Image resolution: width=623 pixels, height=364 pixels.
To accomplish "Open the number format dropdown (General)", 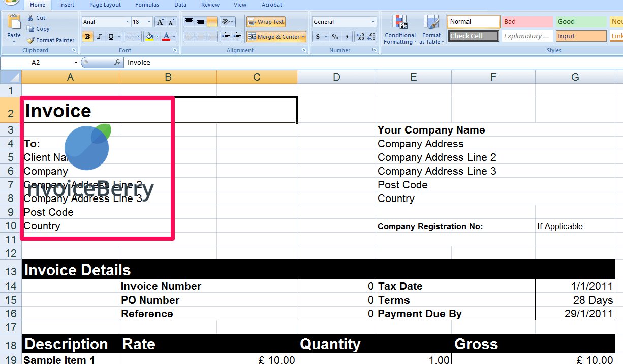I will 373,22.
